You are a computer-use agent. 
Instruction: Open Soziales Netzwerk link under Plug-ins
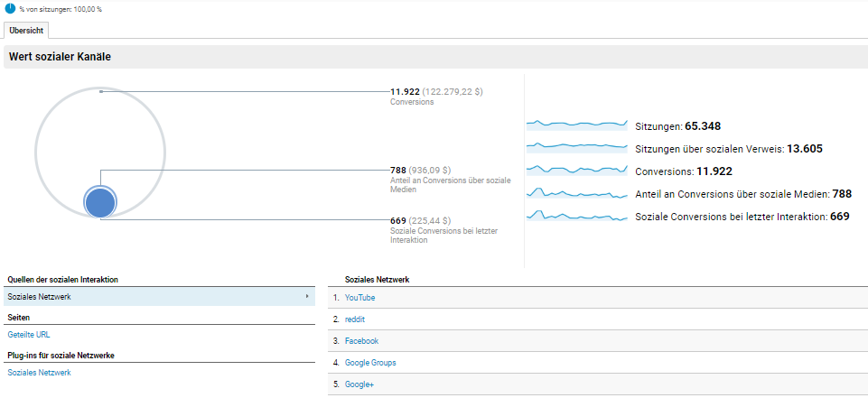click(40, 373)
